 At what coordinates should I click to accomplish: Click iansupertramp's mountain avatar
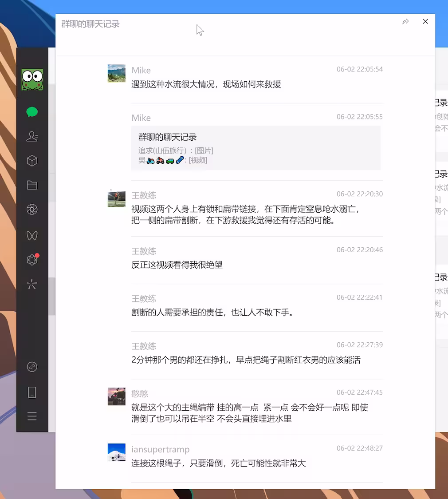click(x=116, y=452)
